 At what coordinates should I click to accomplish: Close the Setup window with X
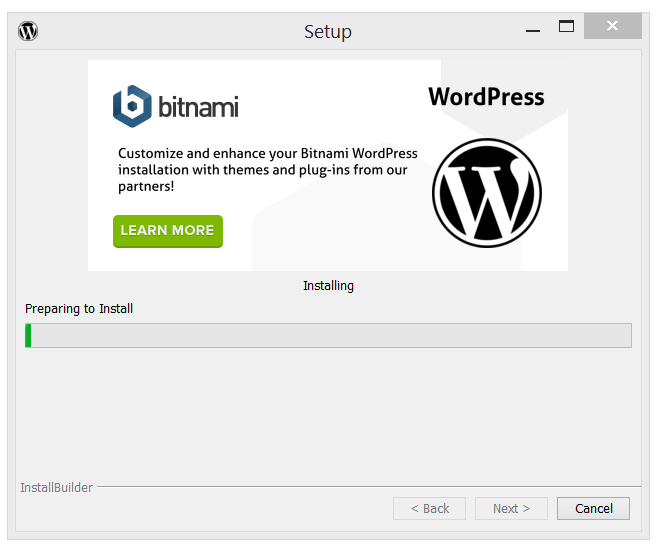pos(612,26)
